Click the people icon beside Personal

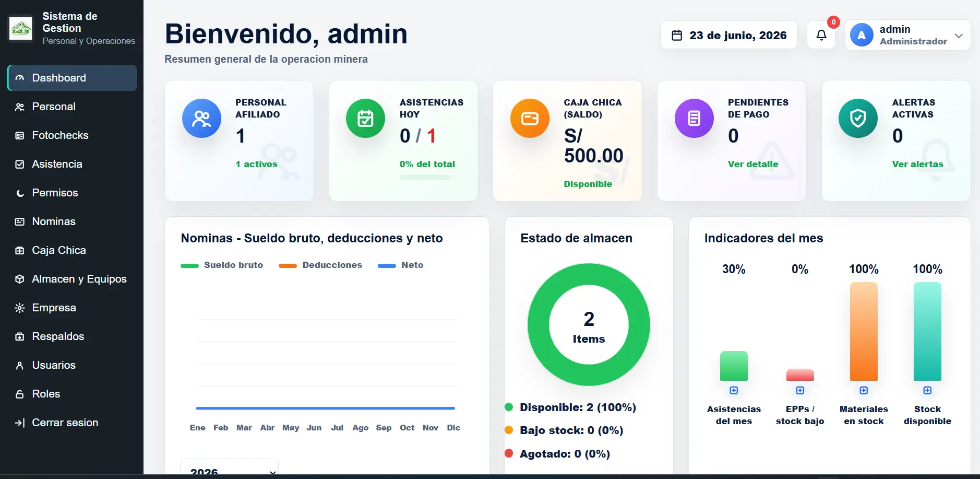coord(20,107)
